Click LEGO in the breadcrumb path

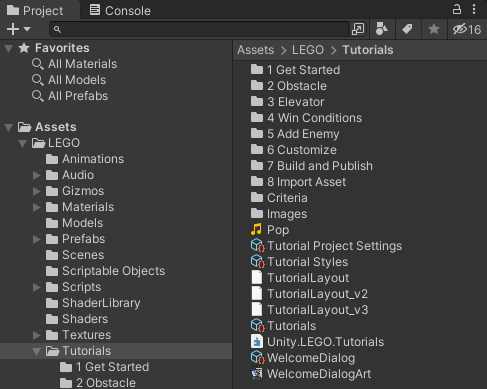(308, 50)
